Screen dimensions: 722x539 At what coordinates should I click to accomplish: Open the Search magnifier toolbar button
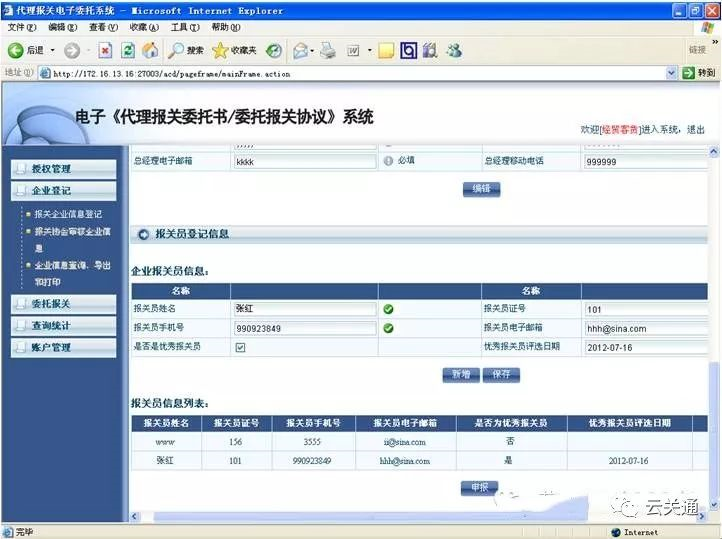click(x=186, y=50)
